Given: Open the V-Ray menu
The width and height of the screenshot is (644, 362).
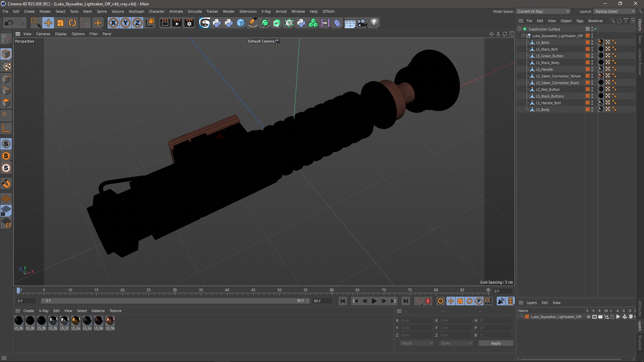Looking at the screenshot, I should [x=266, y=11].
